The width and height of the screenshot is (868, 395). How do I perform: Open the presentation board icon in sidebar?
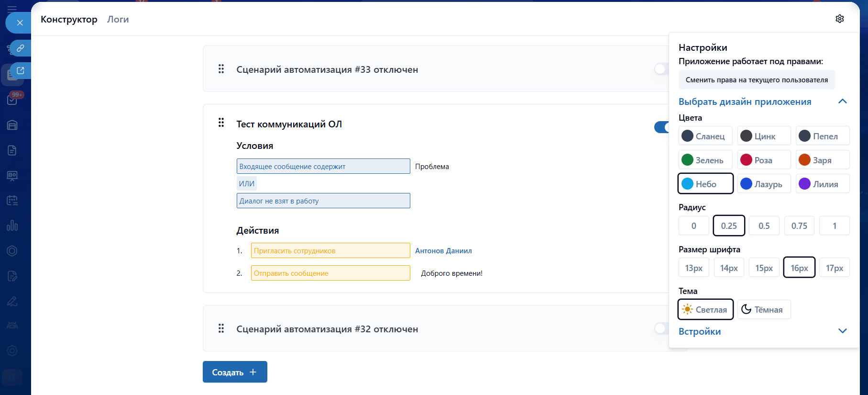[12, 176]
